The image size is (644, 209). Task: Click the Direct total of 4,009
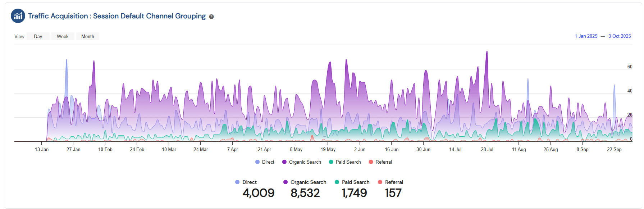(x=258, y=193)
